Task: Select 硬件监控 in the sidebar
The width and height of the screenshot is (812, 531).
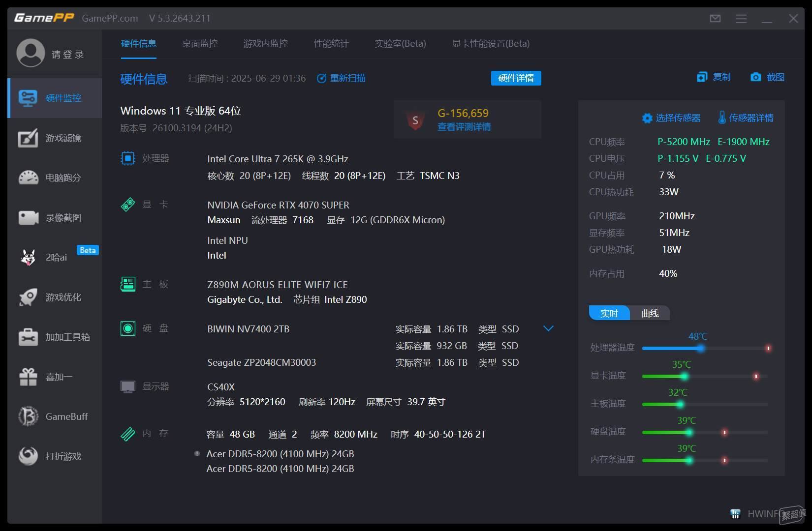Action: tap(55, 98)
